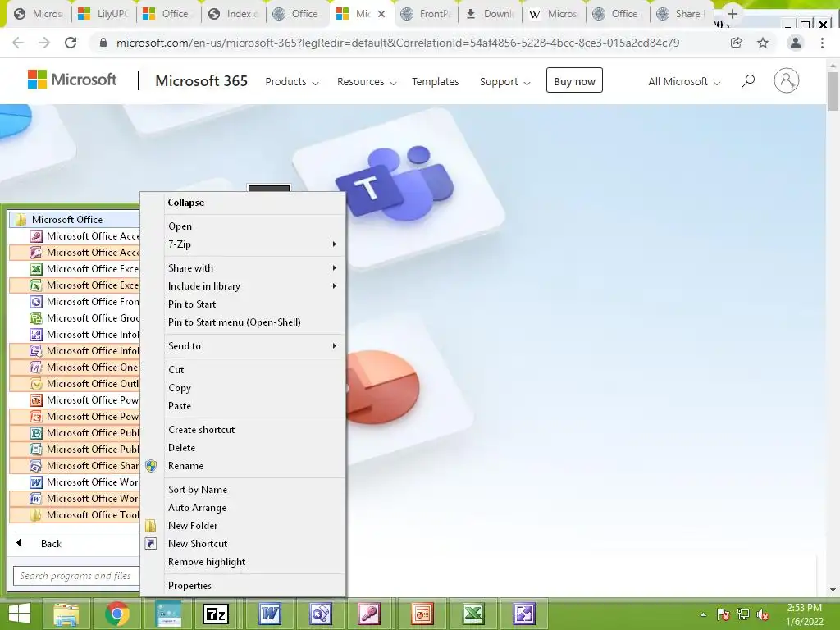
Task: Choose Collapse in the context menu
Action: tap(254, 203)
